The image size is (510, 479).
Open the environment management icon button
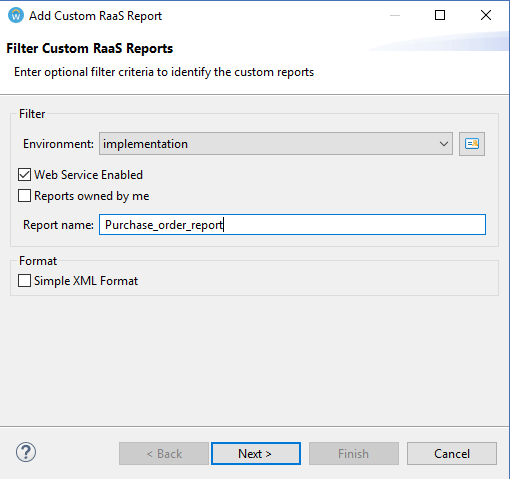click(472, 144)
